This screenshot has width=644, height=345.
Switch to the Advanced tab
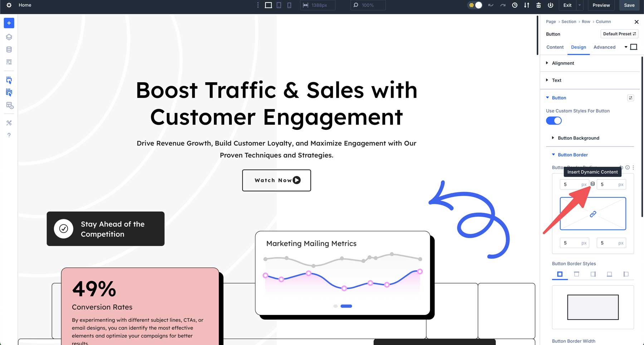[605, 47]
